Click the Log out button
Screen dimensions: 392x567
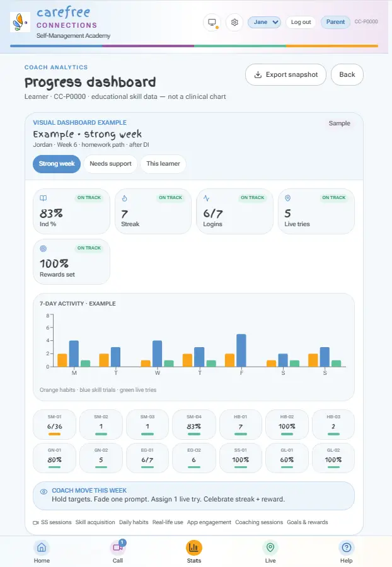[x=301, y=22]
